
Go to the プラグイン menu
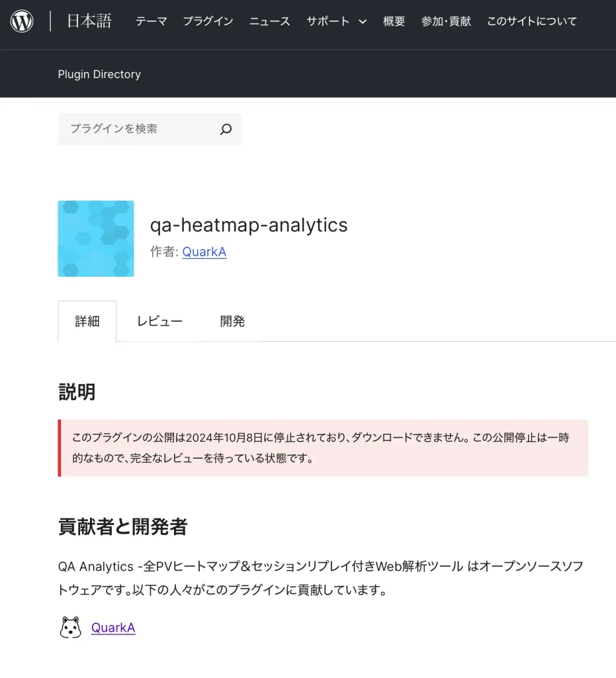[208, 21]
